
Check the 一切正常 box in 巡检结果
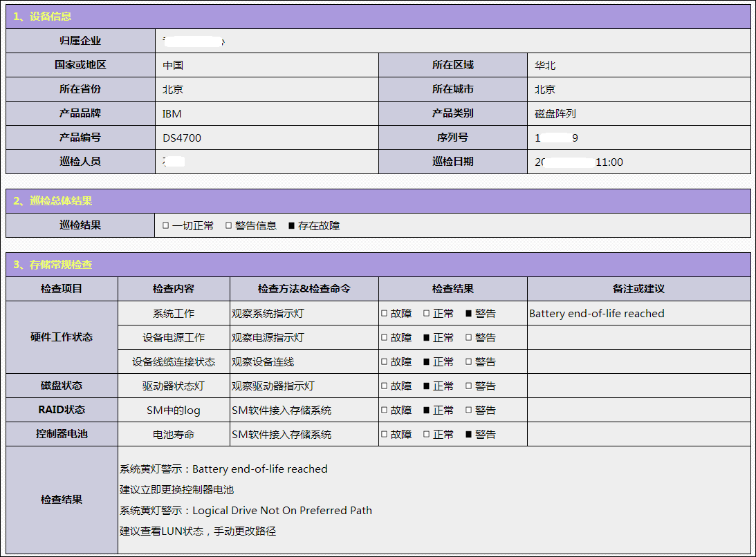pyautogui.click(x=166, y=226)
